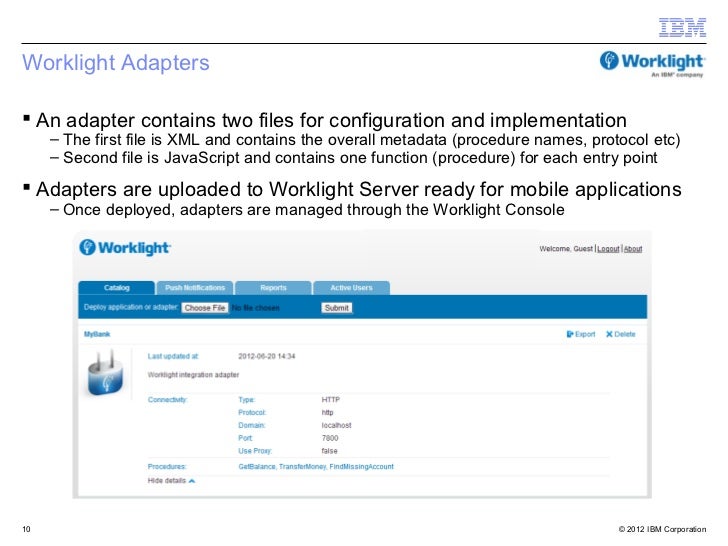Click the MyBank adapter title

[x=97, y=334]
